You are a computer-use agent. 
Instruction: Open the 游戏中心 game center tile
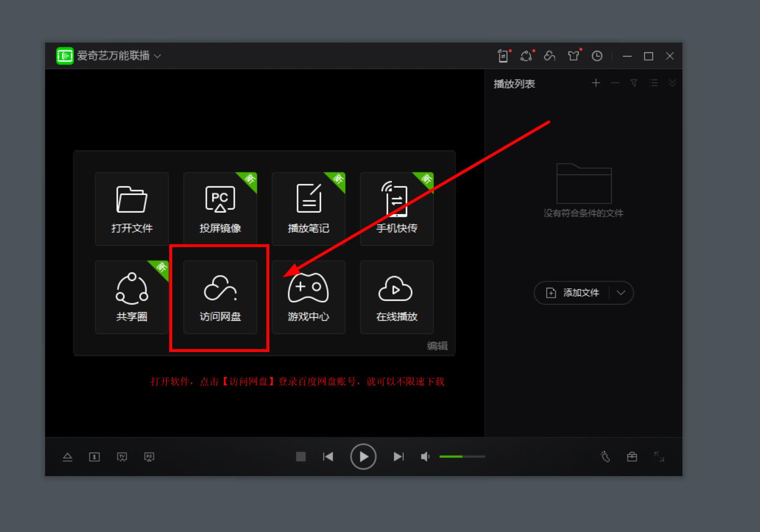308,297
